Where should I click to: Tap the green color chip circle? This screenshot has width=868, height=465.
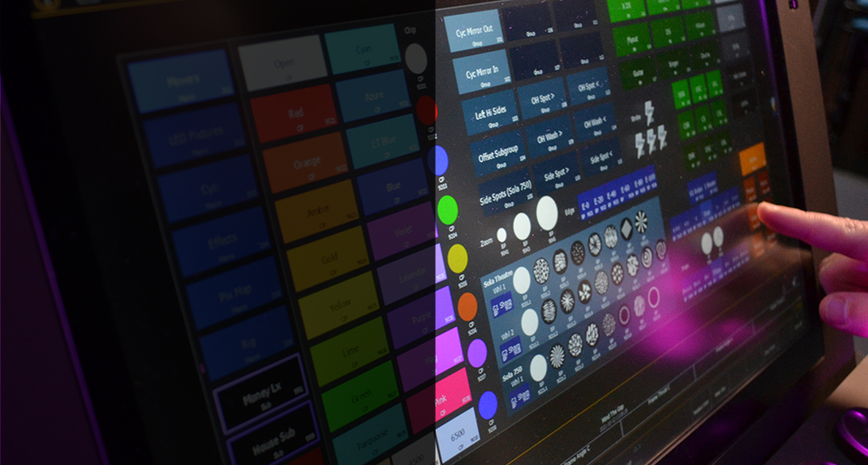(448, 210)
